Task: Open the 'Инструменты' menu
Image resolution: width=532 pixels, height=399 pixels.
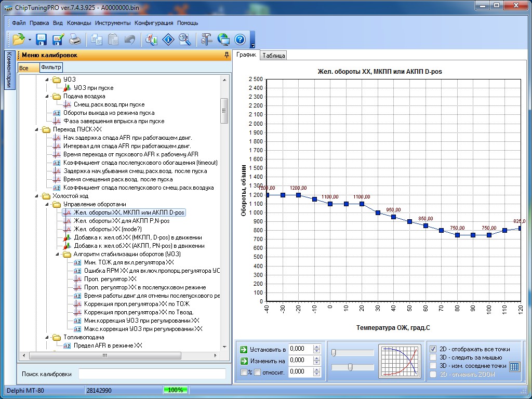Action: click(113, 23)
